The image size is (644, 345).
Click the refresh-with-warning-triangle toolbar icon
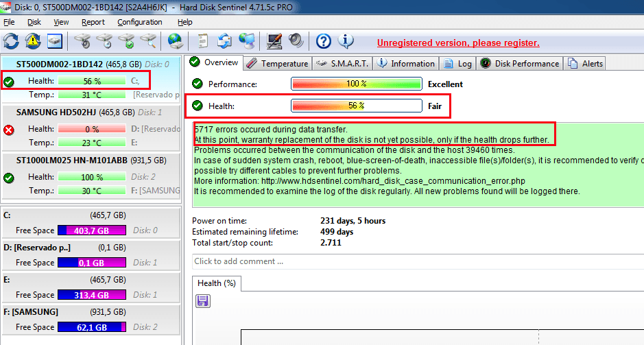click(x=33, y=41)
